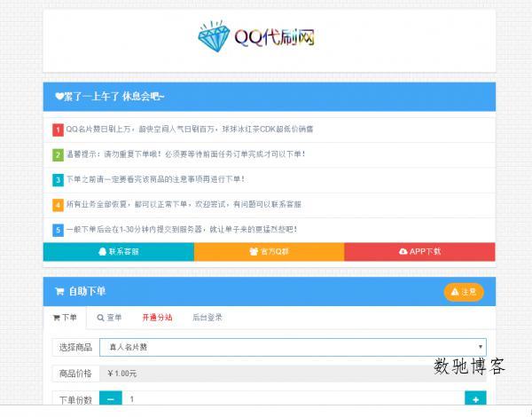
Task: Click the 商品价格 field showing ¥1.00元
Action: coord(293,374)
